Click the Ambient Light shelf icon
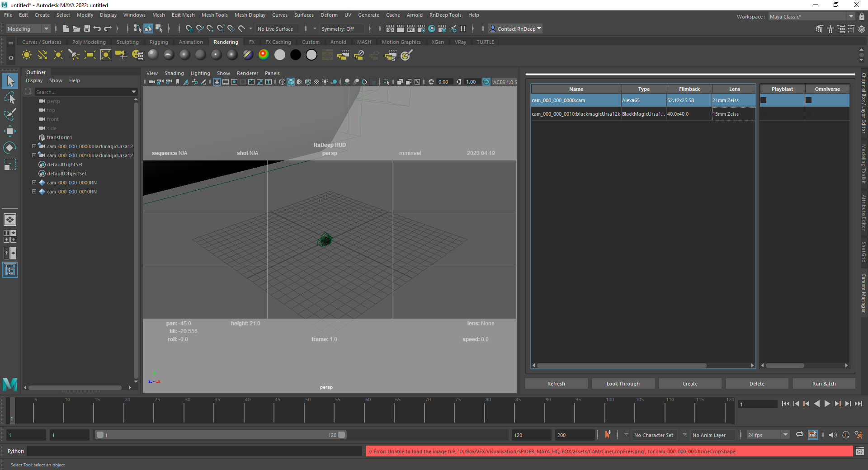The height and width of the screenshot is (470, 868). (27, 55)
